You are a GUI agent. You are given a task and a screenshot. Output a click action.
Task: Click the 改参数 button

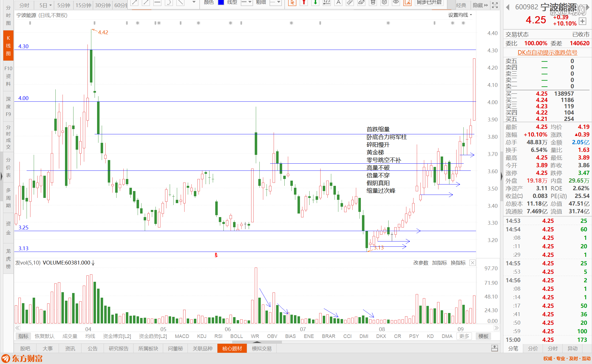(421, 263)
